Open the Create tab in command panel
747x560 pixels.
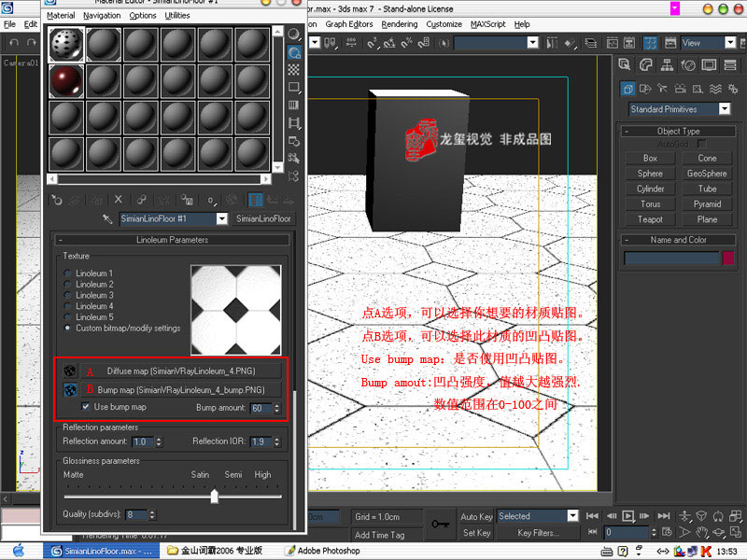tap(625, 64)
